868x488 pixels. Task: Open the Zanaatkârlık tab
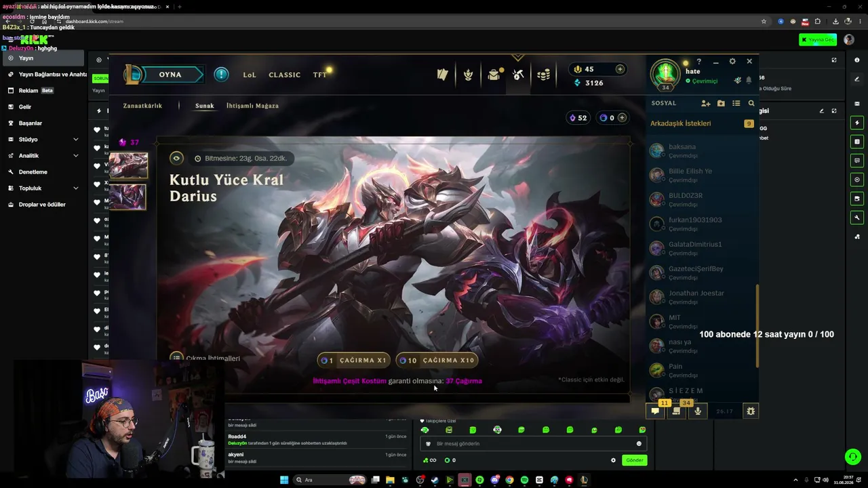click(x=142, y=106)
